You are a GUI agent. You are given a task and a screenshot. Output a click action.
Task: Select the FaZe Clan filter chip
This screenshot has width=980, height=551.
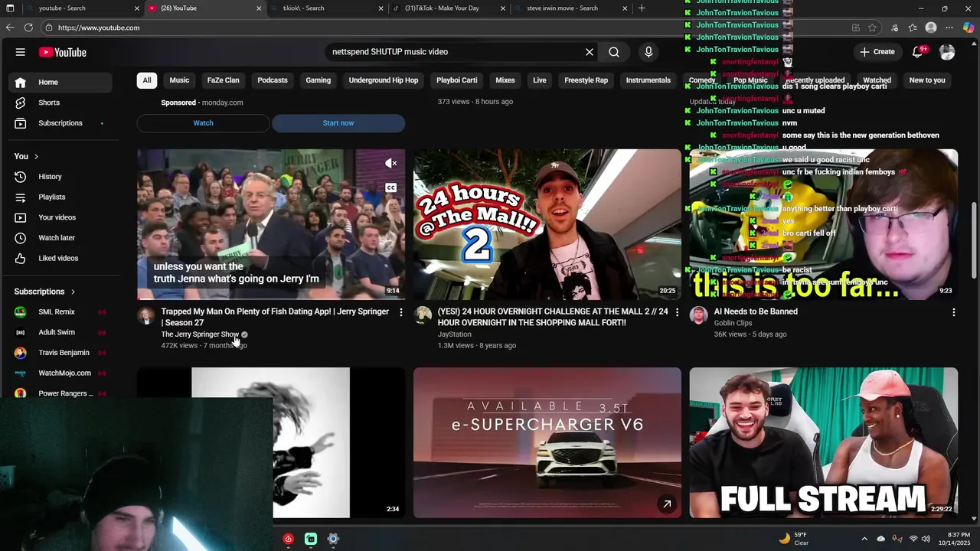point(223,80)
